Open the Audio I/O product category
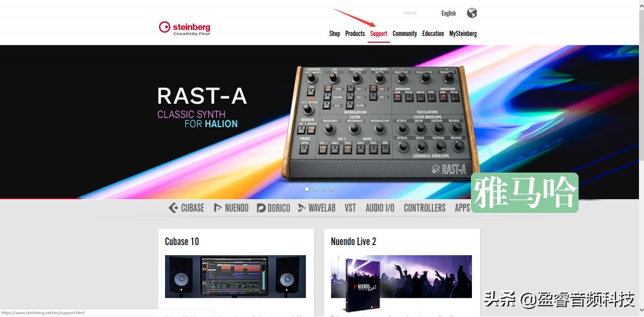 coord(380,208)
